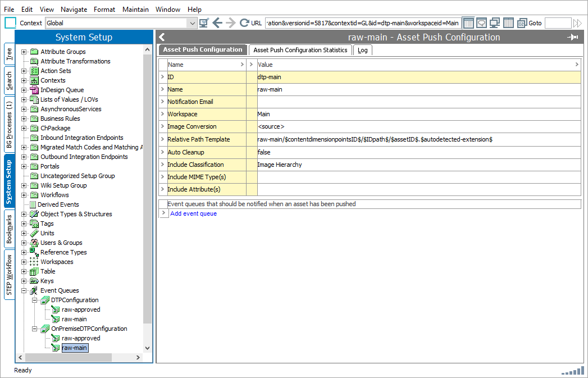
Task: Expand the Workflows tree node
Action: [24, 195]
